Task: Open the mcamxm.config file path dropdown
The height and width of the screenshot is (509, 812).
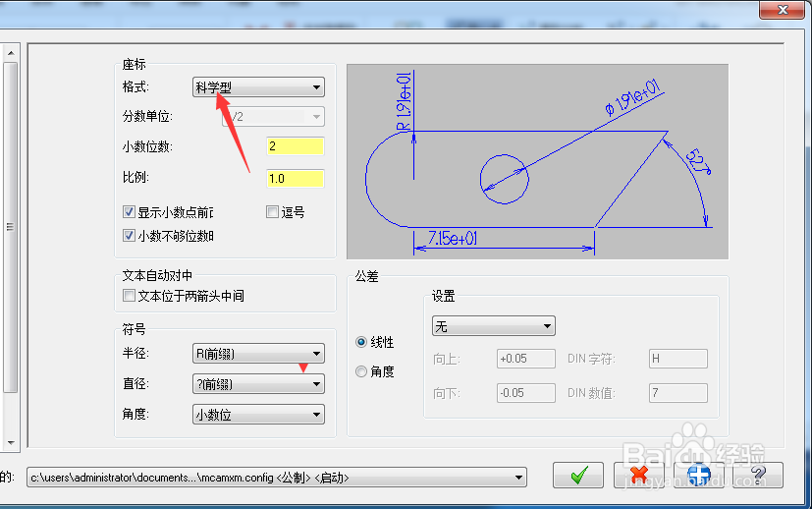Action: click(x=277, y=478)
